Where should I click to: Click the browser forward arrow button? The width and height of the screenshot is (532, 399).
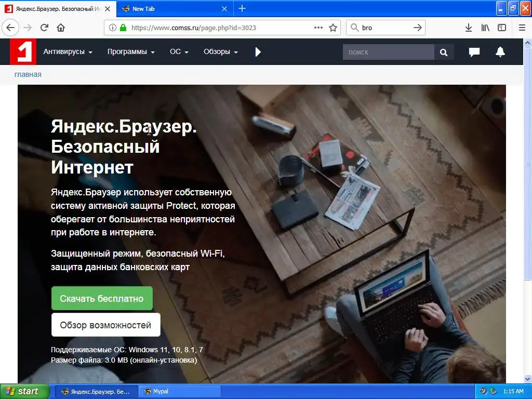tap(28, 28)
